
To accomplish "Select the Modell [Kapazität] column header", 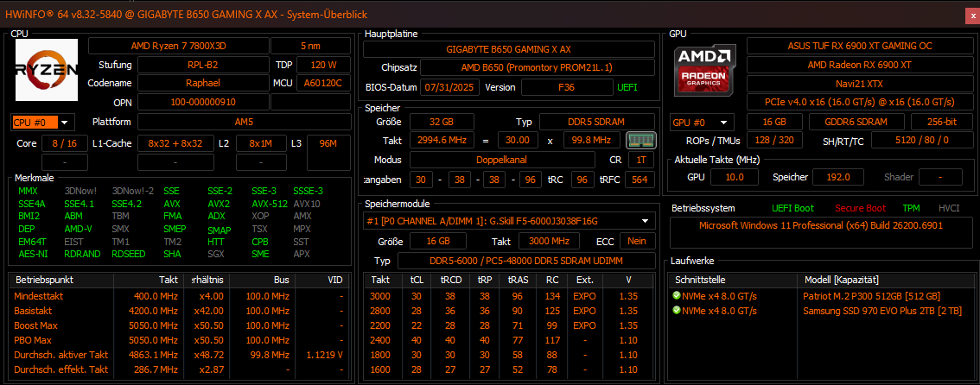I will point(884,281).
